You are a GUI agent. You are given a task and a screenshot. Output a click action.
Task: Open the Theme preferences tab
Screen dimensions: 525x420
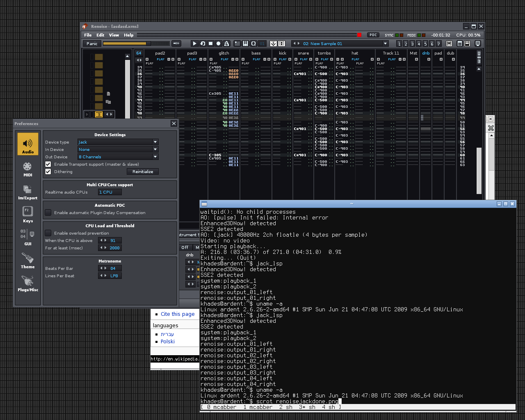28,261
